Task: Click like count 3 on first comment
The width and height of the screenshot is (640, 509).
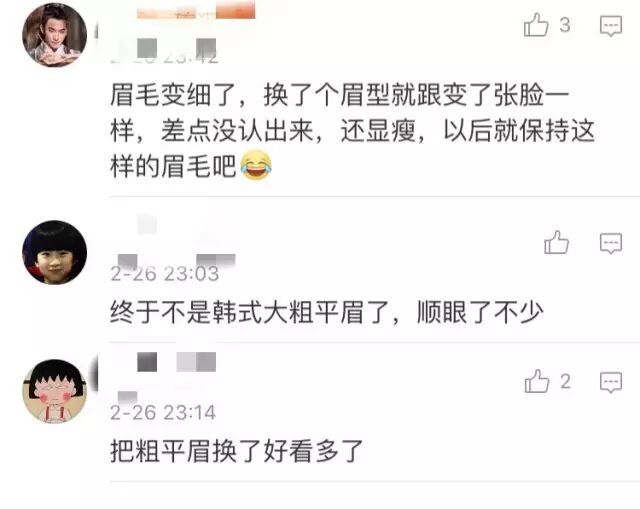Action: coord(565,25)
